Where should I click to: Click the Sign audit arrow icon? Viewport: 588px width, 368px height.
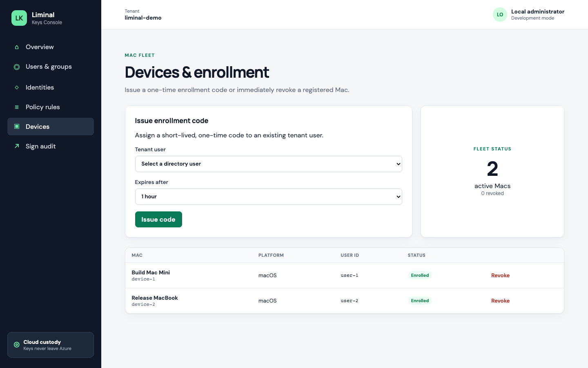(17, 146)
